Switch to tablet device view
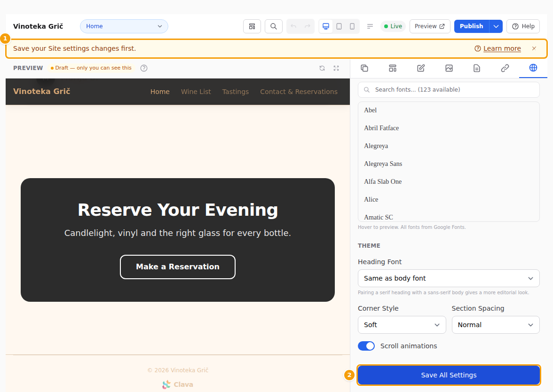 click(339, 26)
